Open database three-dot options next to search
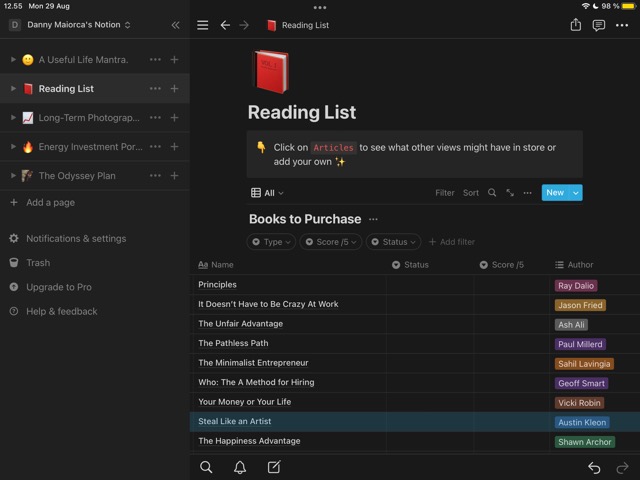This screenshot has width=640, height=480. click(x=527, y=193)
